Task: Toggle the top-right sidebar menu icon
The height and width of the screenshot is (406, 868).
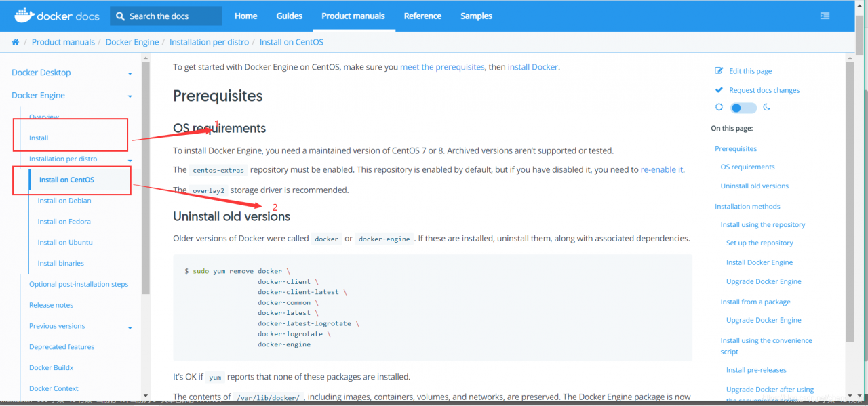Action: click(825, 16)
